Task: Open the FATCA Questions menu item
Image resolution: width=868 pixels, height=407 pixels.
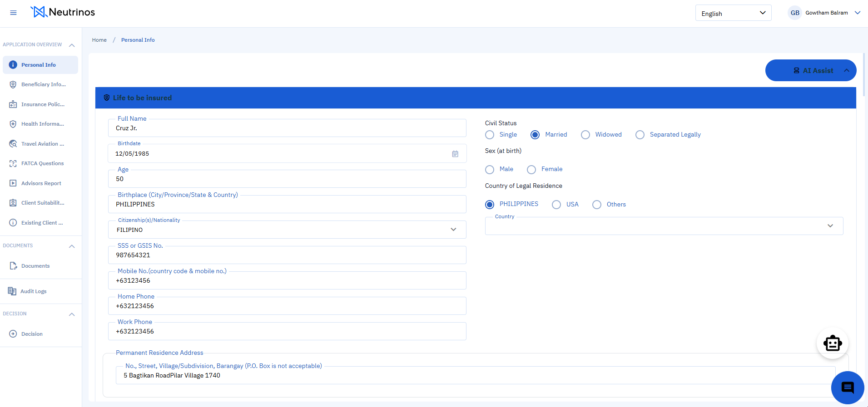Action: click(x=42, y=163)
